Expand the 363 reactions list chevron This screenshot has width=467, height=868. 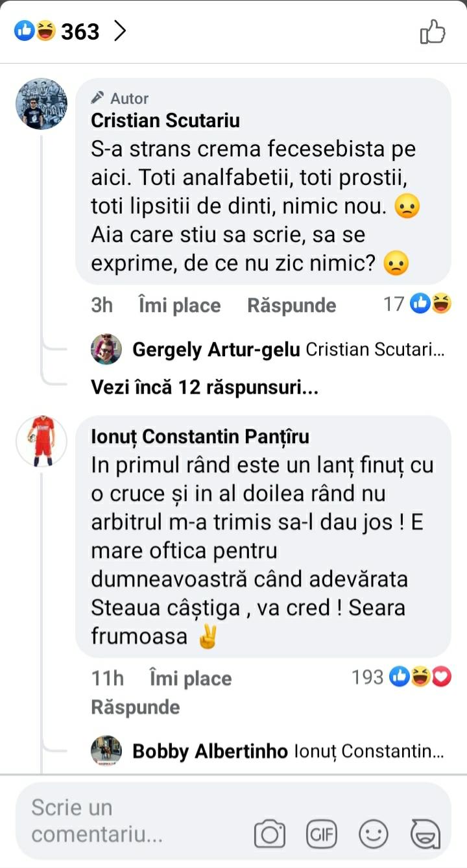pos(119,31)
